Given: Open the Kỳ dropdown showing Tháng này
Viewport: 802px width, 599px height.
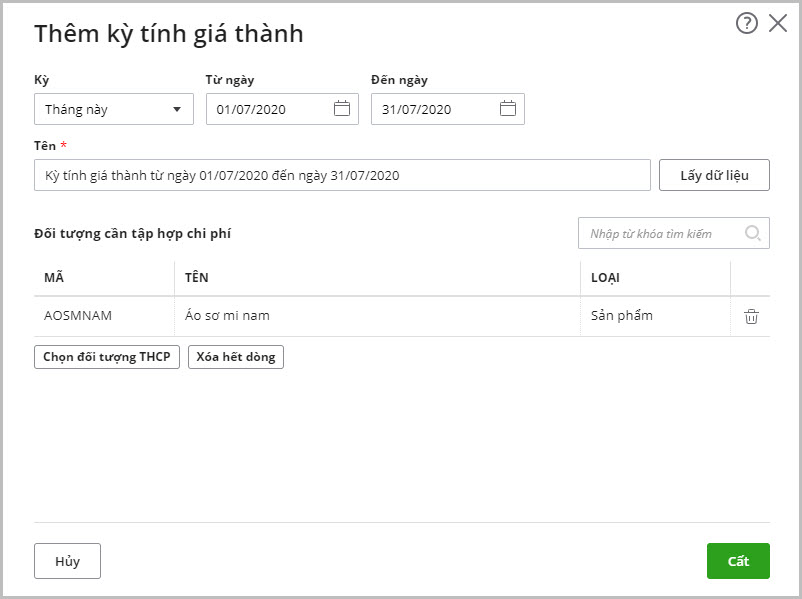Looking at the screenshot, I should (113, 109).
